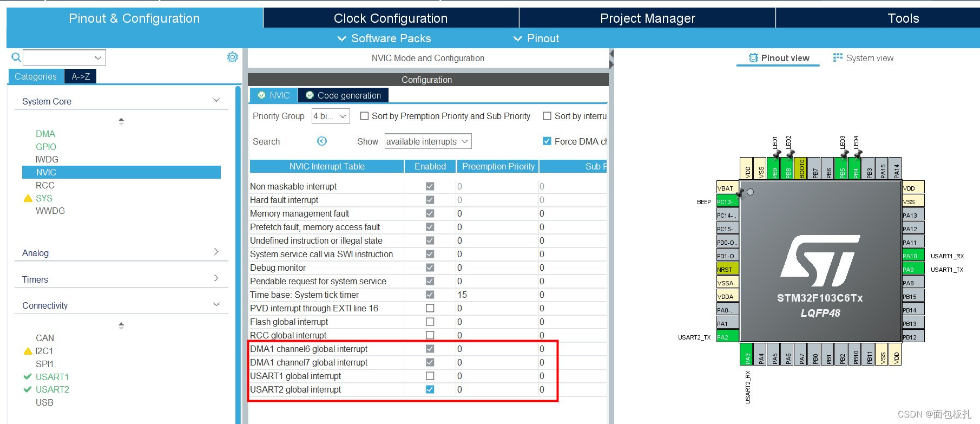
Task: Open USB under Connectivity
Action: pos(44,402)
